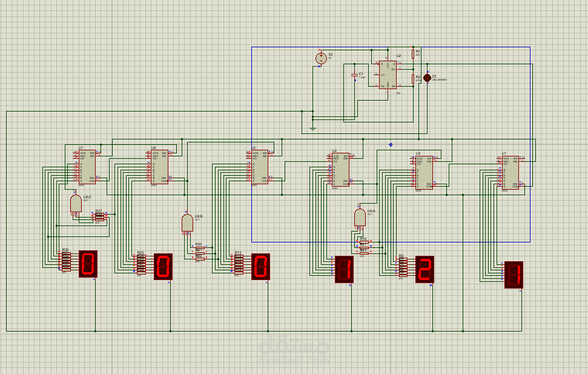
Task: Select resistor R10
Action: (364, 242)
